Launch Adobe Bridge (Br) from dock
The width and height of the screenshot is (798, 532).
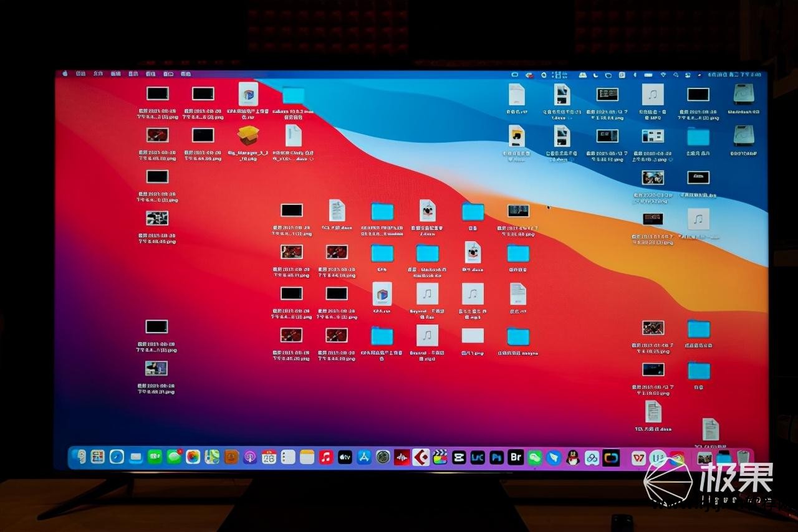click(516, 457)
